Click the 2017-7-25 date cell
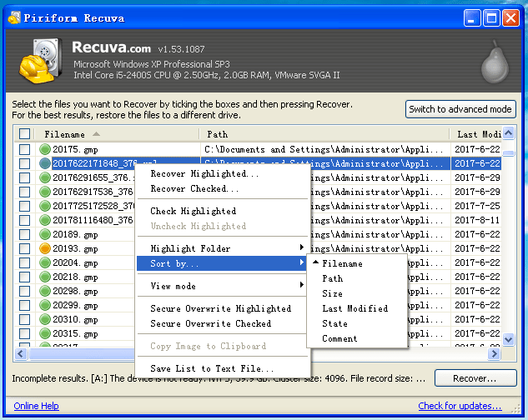Image resolution: width=528 pixels, height=420 pixels. [x=477, y=206]
